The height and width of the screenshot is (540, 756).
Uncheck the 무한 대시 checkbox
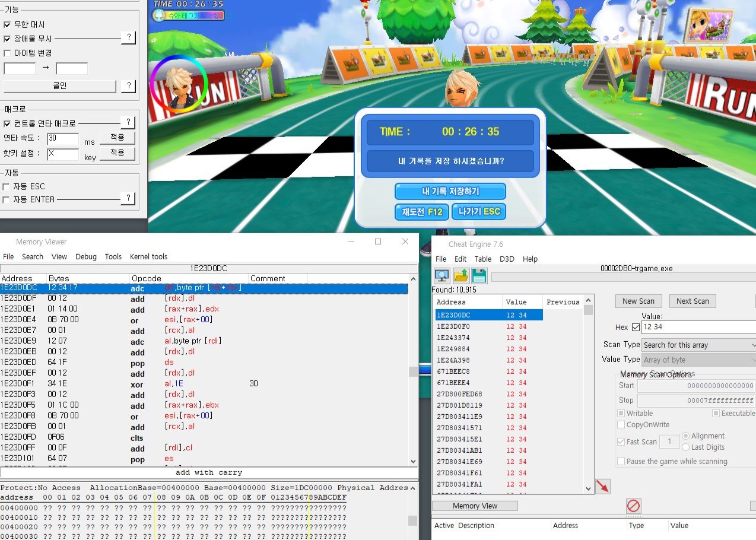click(x=7, y=25)
